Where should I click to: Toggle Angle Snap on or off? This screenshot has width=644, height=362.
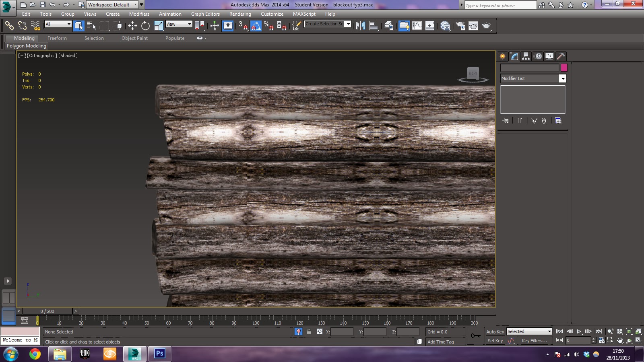(x=256, y=26)
